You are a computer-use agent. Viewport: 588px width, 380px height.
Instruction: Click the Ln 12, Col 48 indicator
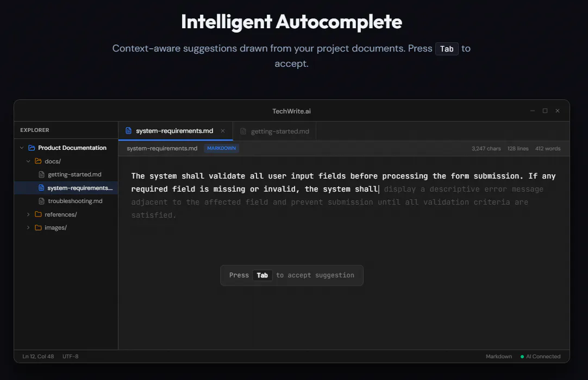point(38,357)
